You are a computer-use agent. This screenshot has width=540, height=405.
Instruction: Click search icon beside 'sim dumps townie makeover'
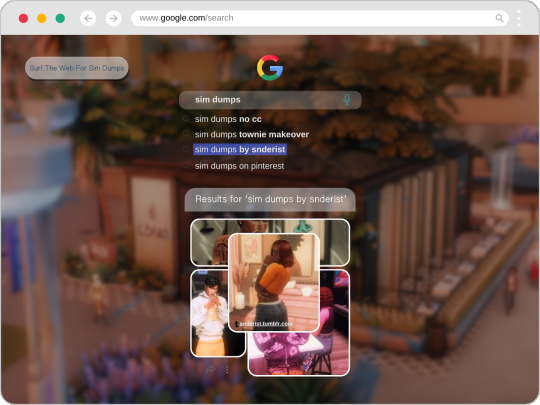[x=186, y=134]
